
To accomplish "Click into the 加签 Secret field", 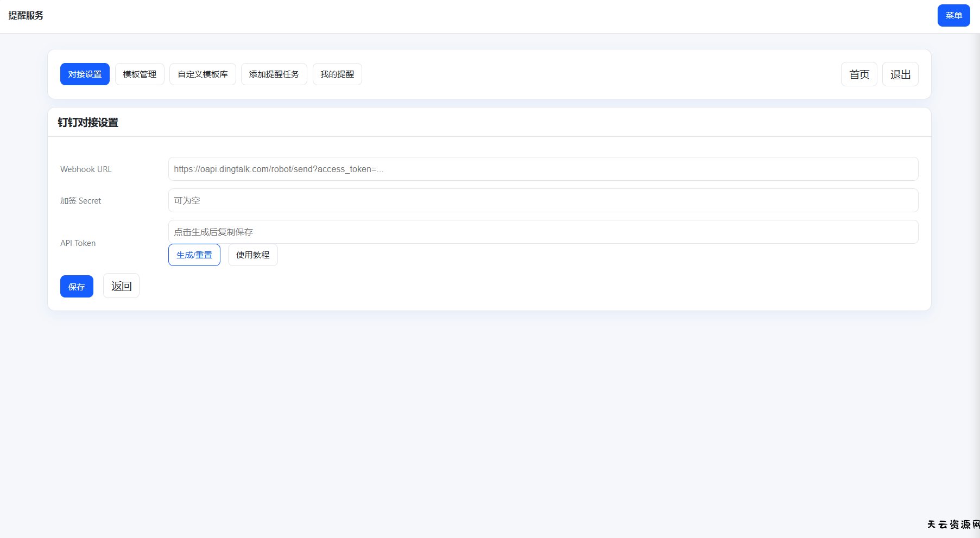I will coord(543,200).
